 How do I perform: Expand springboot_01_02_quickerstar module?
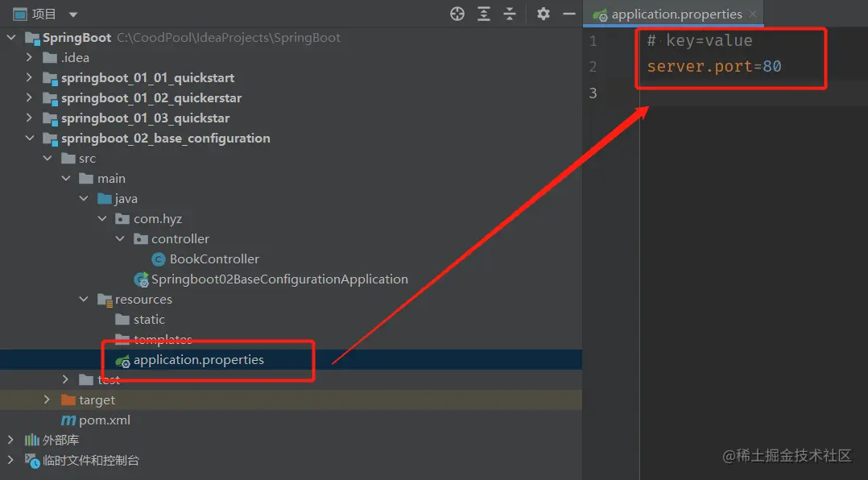click(x=29, y=97)
